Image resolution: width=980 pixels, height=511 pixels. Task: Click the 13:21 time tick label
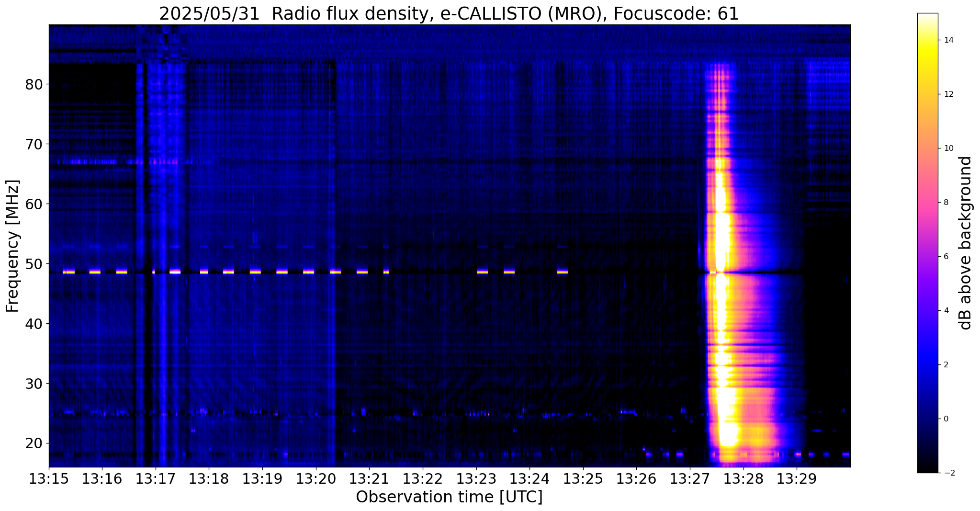click(x=369, y=479)
